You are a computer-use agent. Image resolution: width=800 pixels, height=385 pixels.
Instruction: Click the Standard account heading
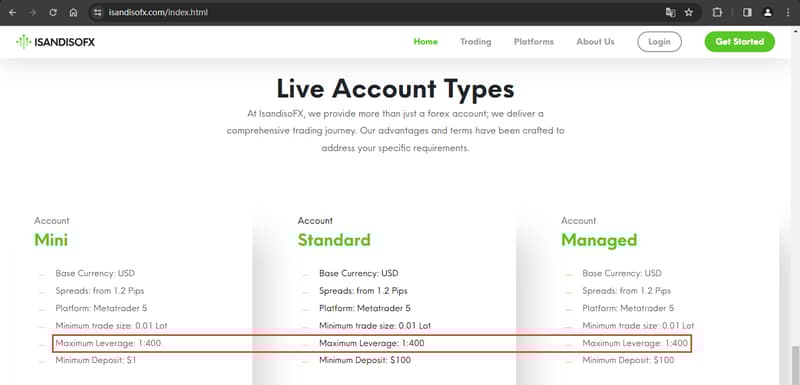(x=334, y=240)
